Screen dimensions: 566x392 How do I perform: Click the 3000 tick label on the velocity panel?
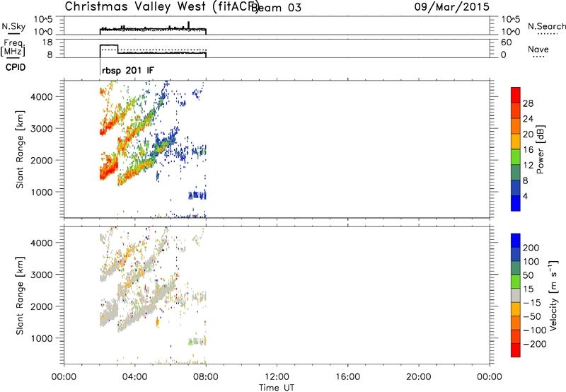click(42, 275)
